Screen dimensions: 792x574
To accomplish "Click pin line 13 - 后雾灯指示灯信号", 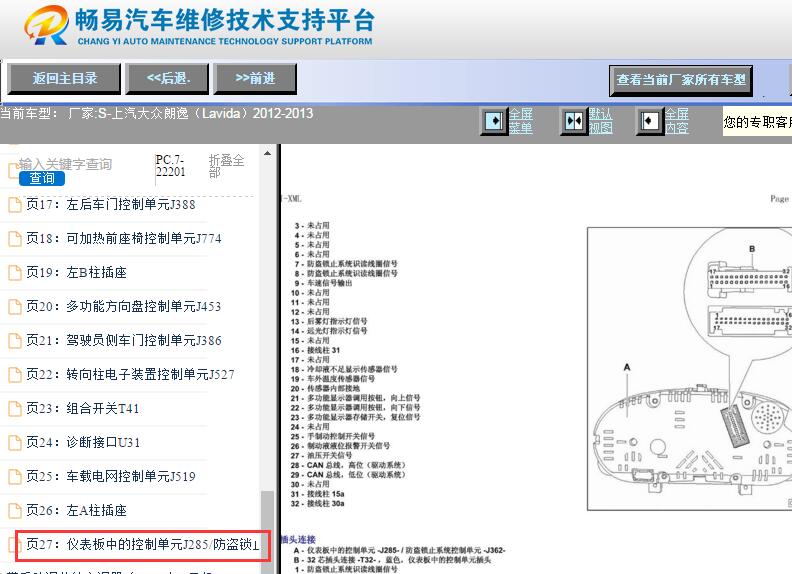I will 329,321.
